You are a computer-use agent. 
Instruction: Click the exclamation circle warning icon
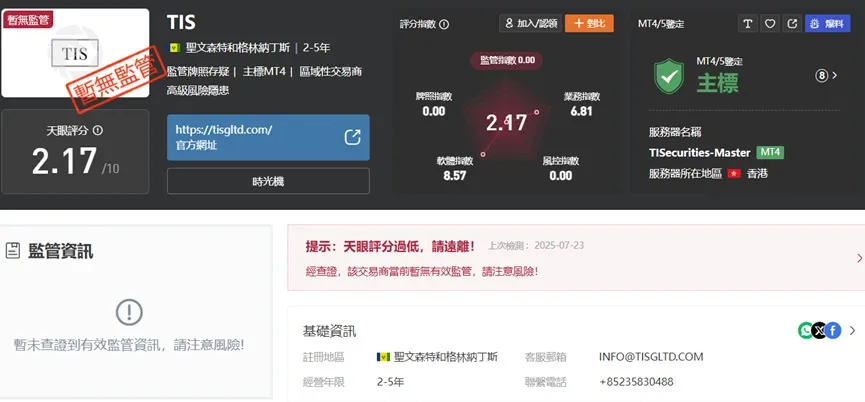129,313
